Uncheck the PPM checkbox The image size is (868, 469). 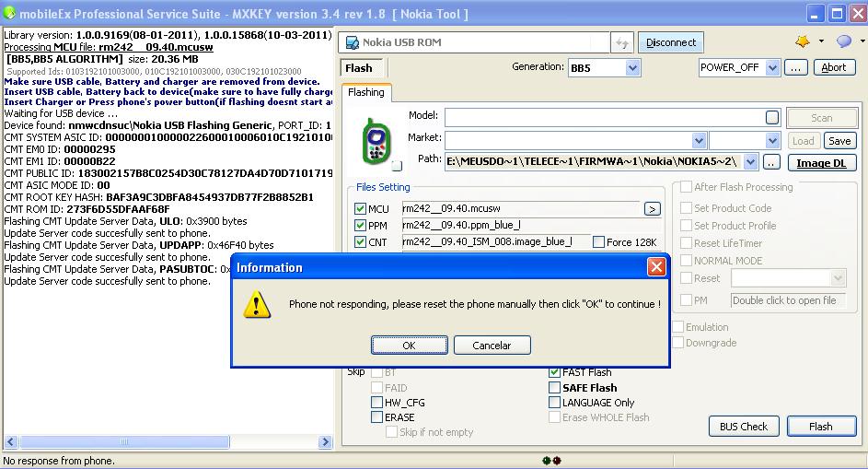pos(361,226)
